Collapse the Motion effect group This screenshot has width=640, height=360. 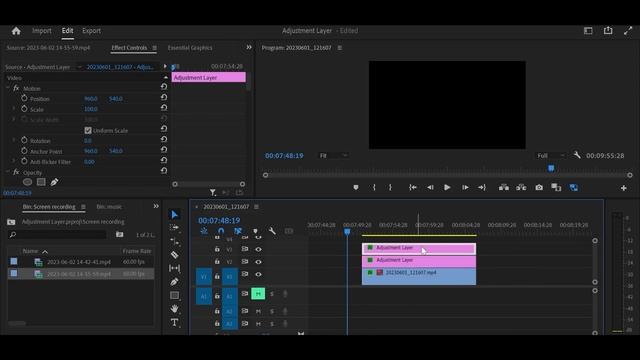8,88
